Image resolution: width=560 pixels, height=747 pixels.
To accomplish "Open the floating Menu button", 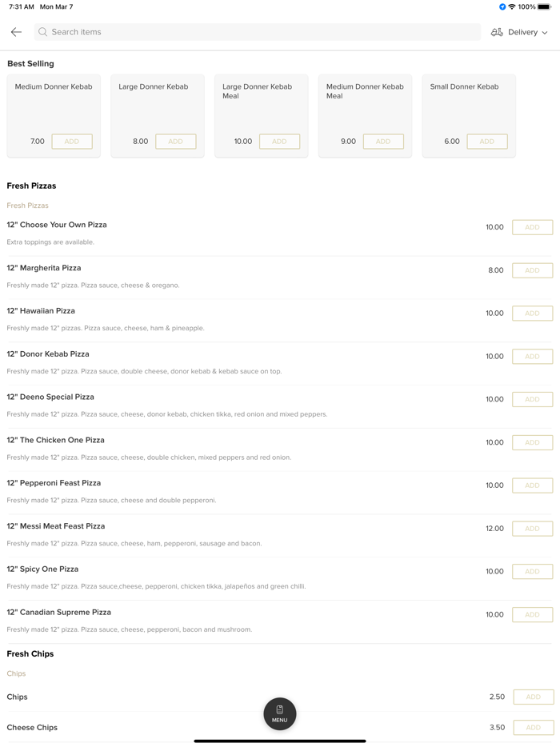I will tap(280, 713).
